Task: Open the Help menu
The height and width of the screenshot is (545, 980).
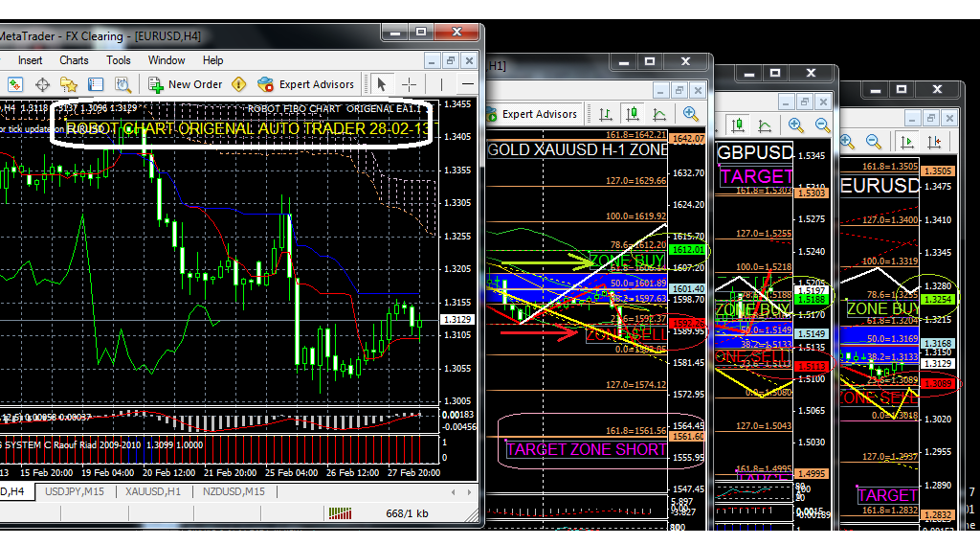Action: point(212,60)
